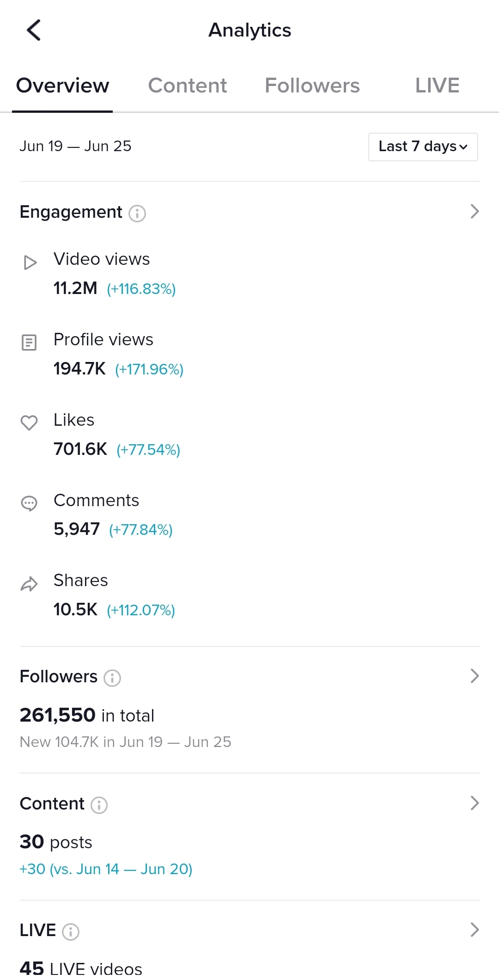499x980 pixels.
Task: Switch to the LIVE tab
Action: [x=437, y=86]
